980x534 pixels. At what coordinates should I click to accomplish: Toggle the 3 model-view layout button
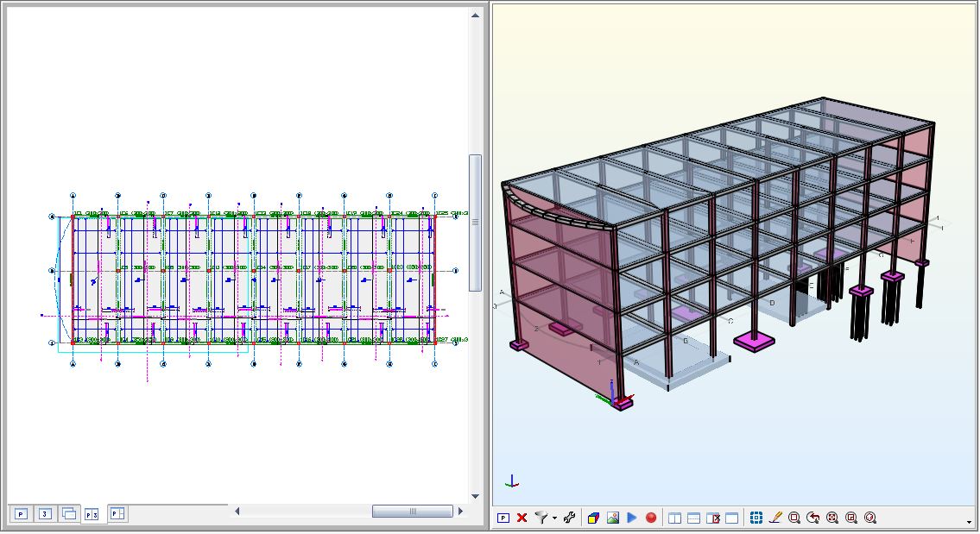click(x=46, y=514)
